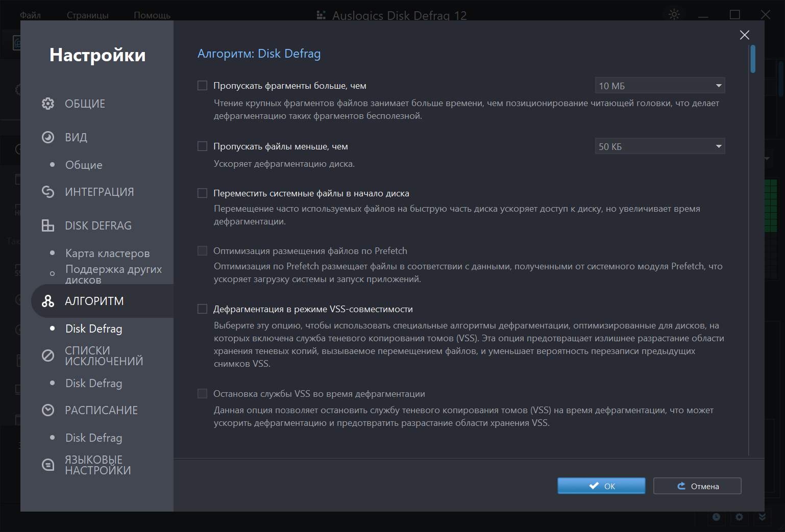Screen dimensions: 785x532
Task: Toggle 'Дефрагментация в режиме VSS-совместимости' checkbox
Action: point(203,309)
